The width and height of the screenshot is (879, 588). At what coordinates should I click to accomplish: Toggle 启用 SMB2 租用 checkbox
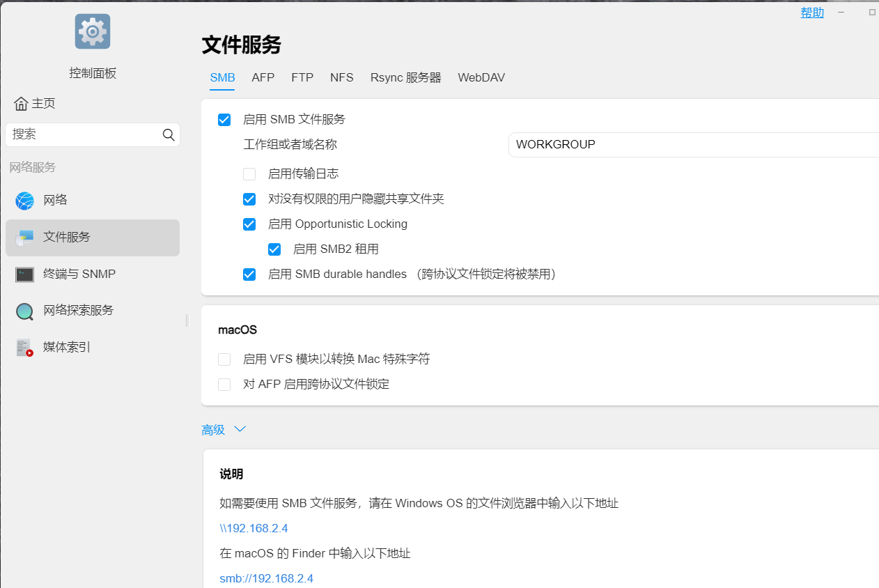click(x=274, y=249)
